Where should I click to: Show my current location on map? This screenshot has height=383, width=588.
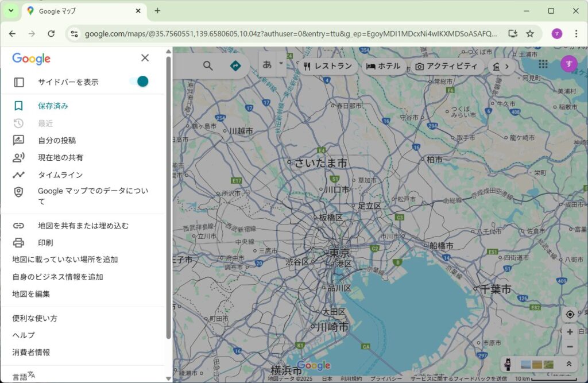(570, 314)
